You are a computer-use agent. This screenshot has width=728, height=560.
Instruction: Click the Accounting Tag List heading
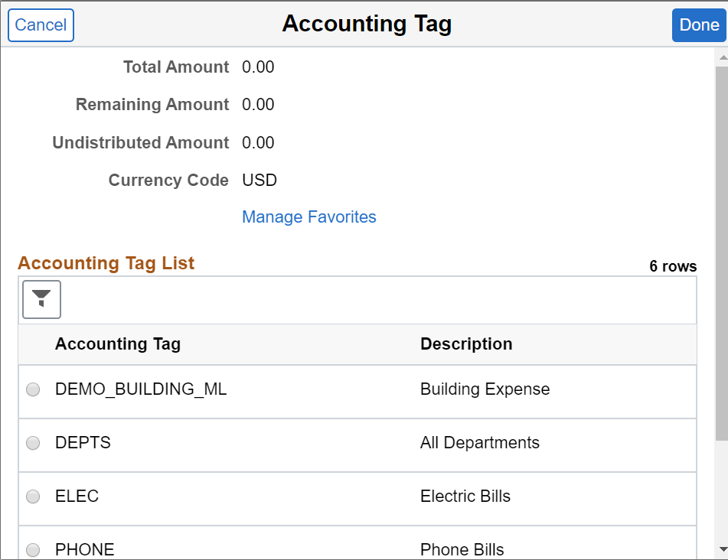tap(106, 263)
